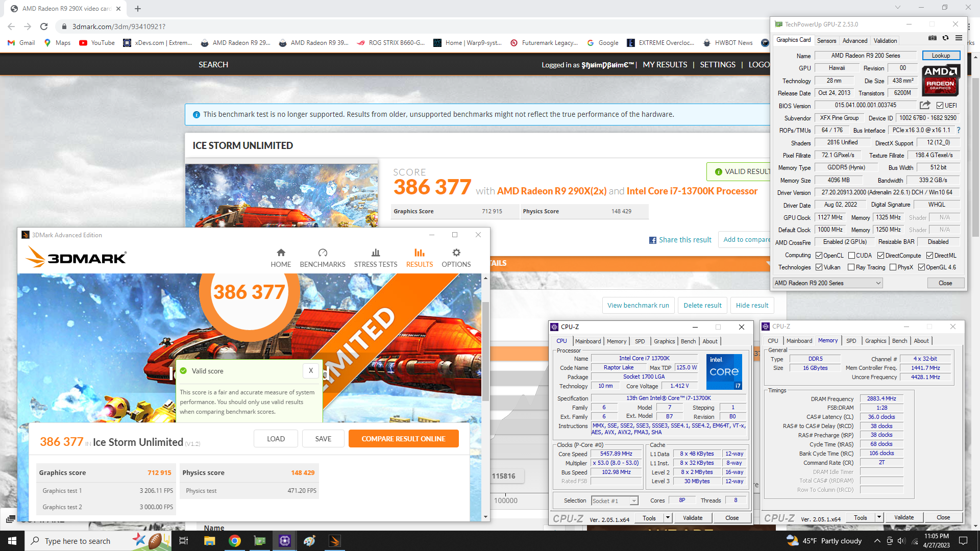The height and width of the screenshot is (551, 980).
Task: Open a new browser tab
Action: coord(138,9)
